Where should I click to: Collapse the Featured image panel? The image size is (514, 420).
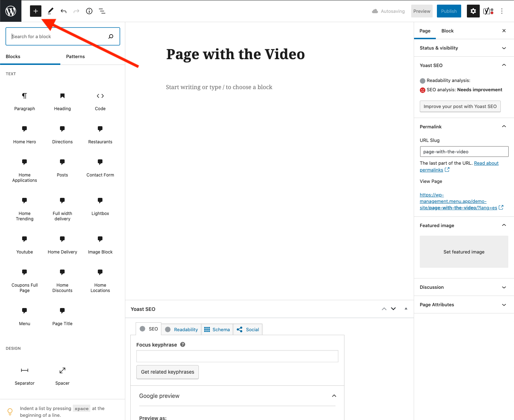[x=464, y=225]
